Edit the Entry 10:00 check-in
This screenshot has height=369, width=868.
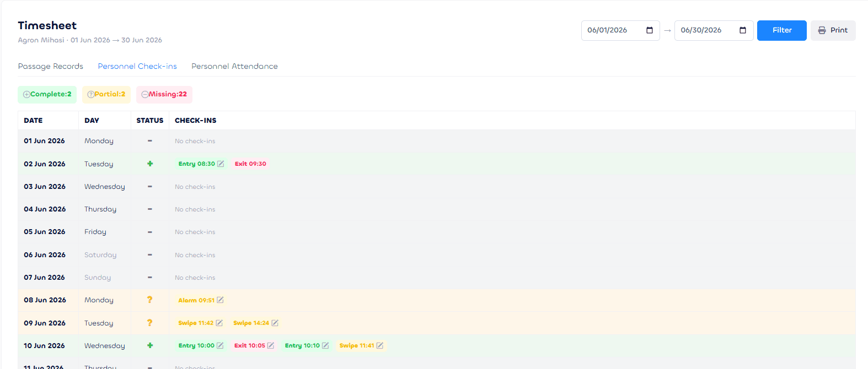tap(220, 345)
